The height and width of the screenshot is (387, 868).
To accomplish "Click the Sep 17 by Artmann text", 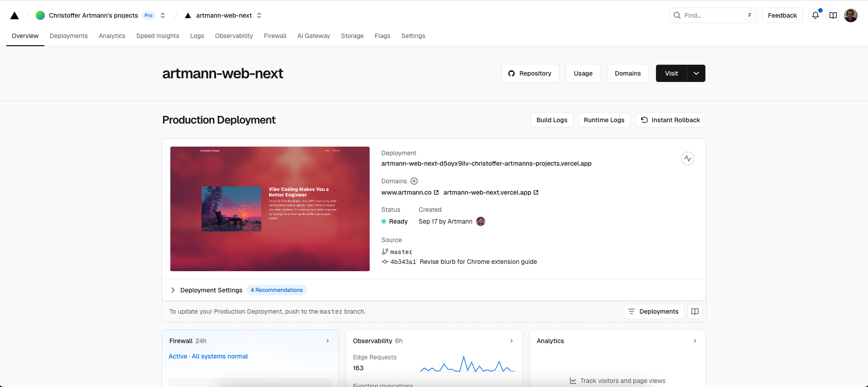I will click(445, 221).
